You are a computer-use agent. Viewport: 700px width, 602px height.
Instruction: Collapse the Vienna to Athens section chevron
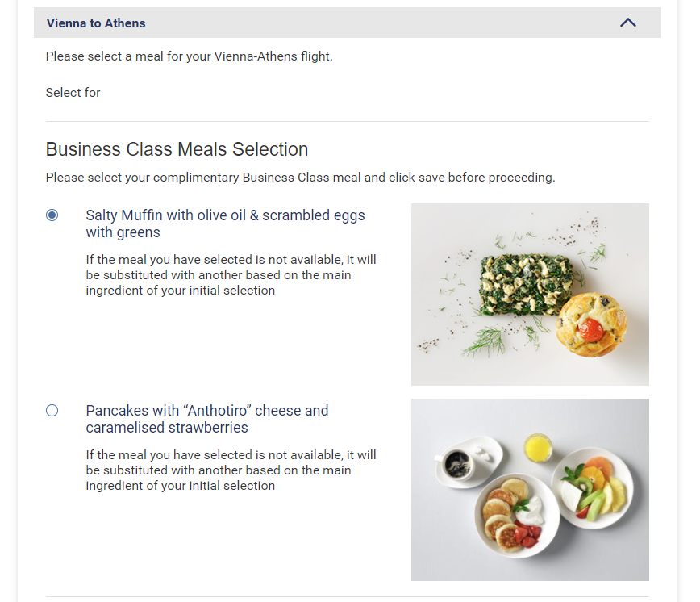tap(628, 23)
